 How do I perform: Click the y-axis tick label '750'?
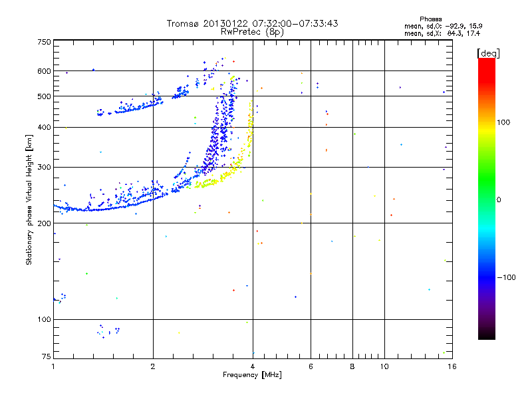coord(44,42)
